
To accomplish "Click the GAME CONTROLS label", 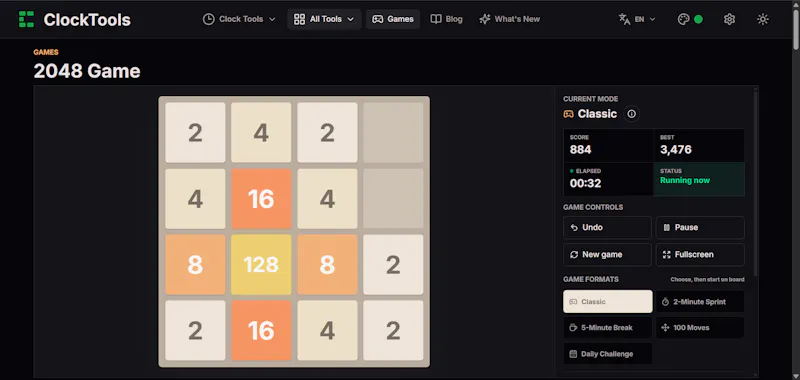I will (593, 207).
